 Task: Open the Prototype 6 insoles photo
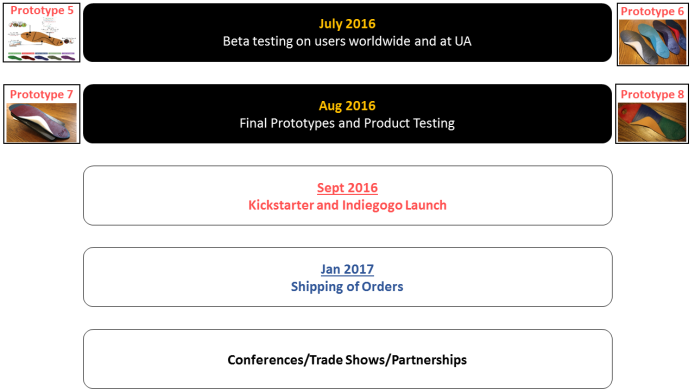[x=652, y=42]
